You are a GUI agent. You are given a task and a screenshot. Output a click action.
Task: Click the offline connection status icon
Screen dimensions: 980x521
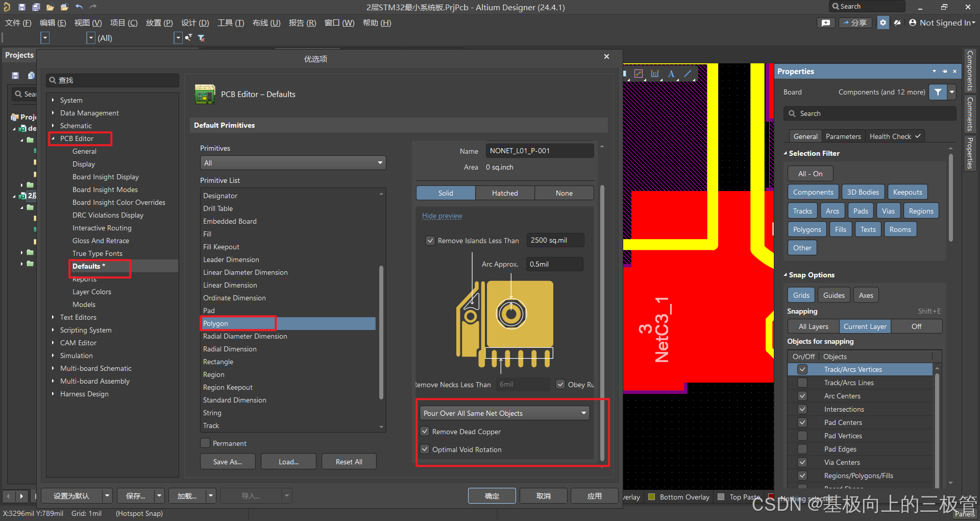(x=897, y=22)
